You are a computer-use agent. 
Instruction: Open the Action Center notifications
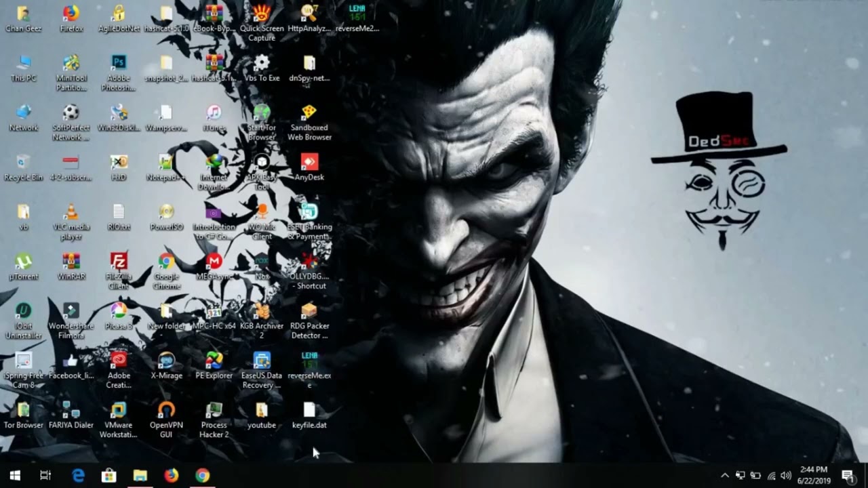click(x=848, y=476)
